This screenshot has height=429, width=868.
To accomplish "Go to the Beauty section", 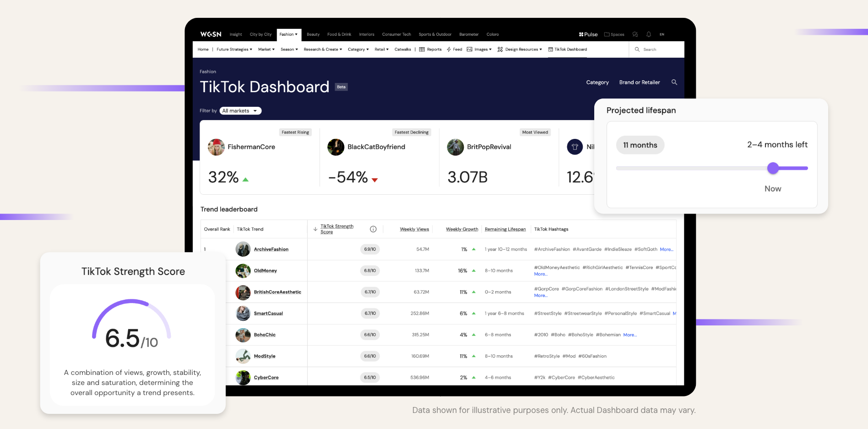I will point(313,34).
